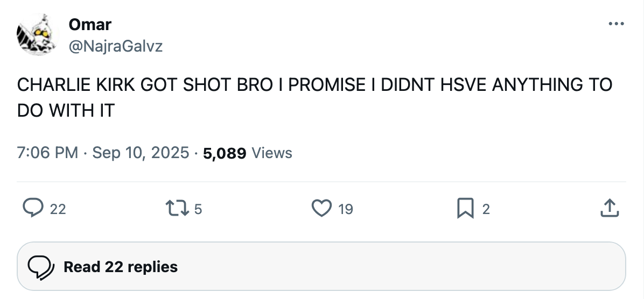Like the post with the heart icon
This screenshot has width=644, height=299.
point(322,208)
